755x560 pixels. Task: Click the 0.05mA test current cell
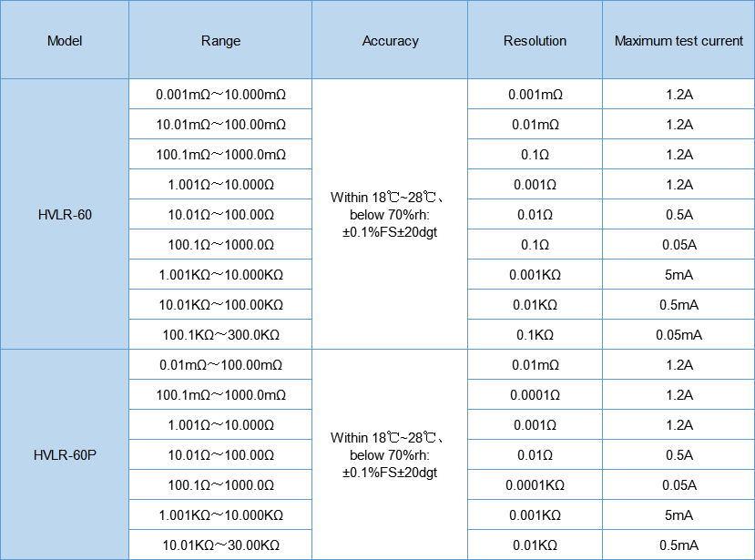[x=678, y=335]
